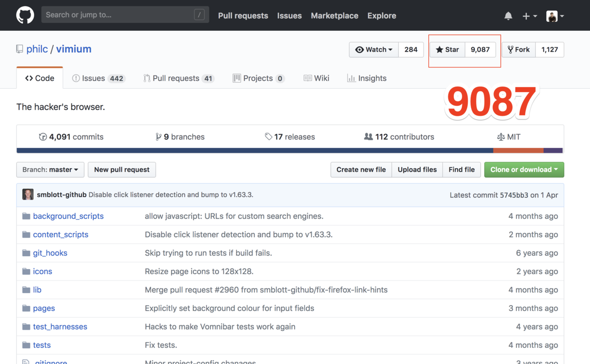Open Clone or download dropdown
The height and width of the screenshot is (364, 590).
pyautogui.click(x=524, y=170)
